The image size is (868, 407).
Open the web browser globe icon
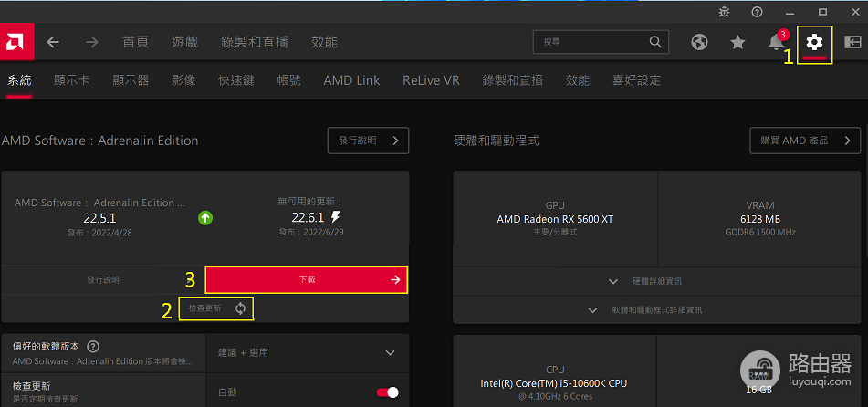[700, 42]
